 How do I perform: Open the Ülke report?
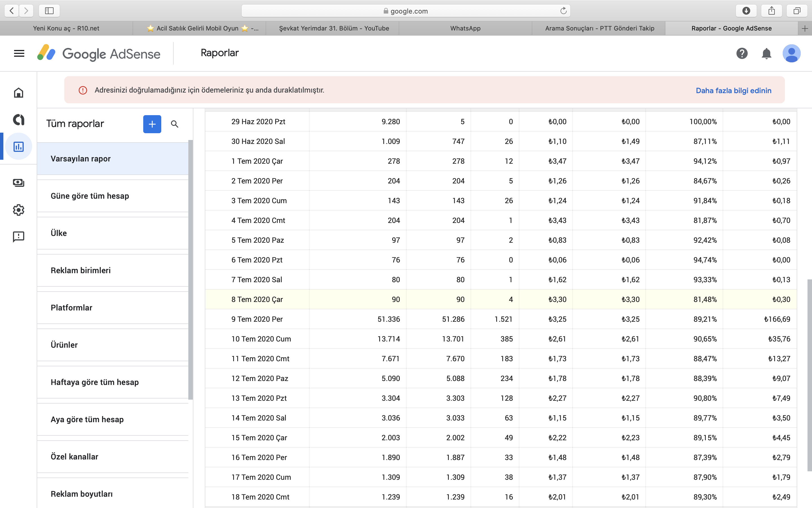click(113, 233)
